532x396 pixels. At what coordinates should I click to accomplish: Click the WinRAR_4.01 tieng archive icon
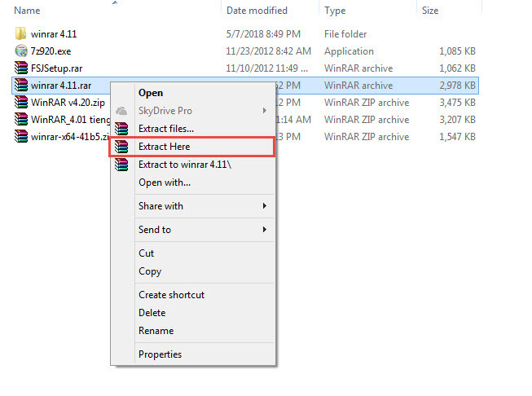click(20, 120)
